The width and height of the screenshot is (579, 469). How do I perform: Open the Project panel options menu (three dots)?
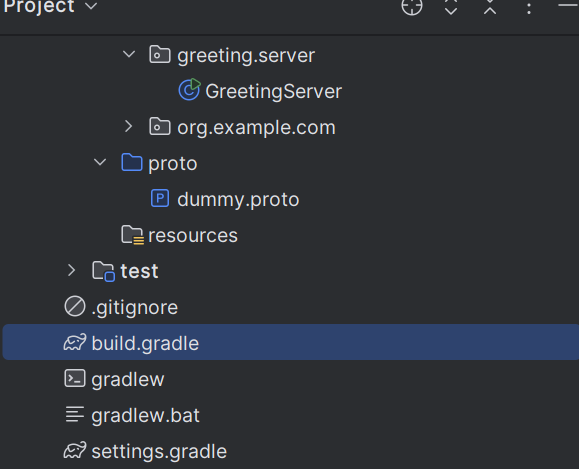point(529,8)
